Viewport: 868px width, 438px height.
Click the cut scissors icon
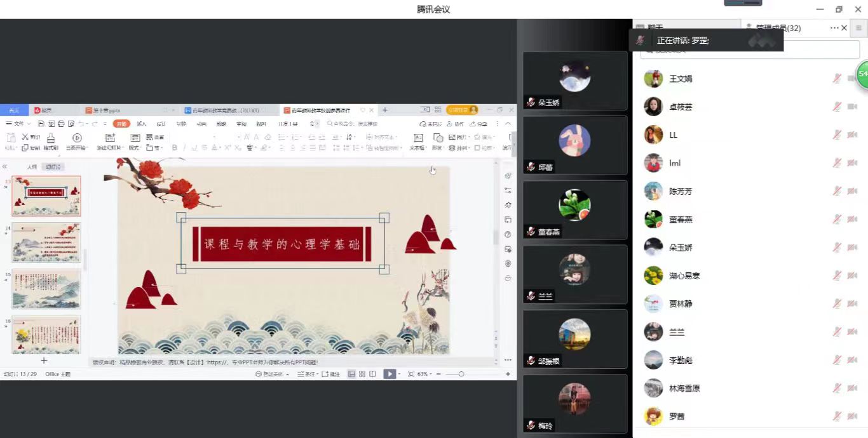pyautogui.click(x=26, y=136)
